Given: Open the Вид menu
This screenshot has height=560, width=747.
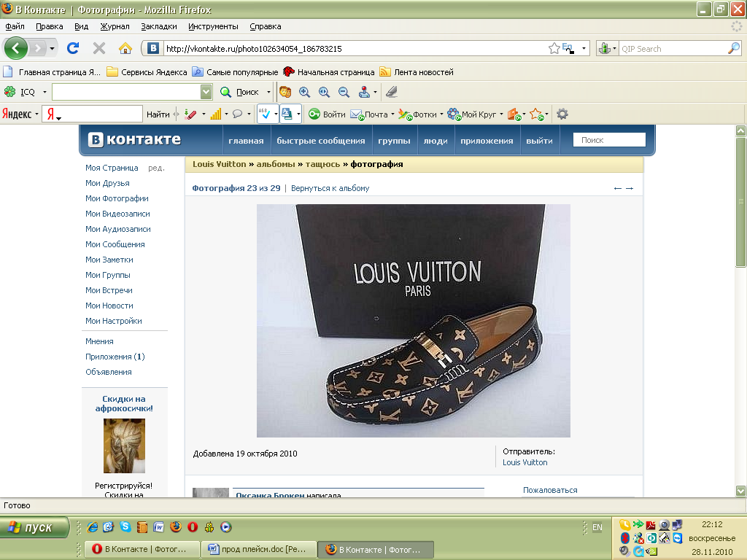Looking at the screenshot, I should pos(82,27).
